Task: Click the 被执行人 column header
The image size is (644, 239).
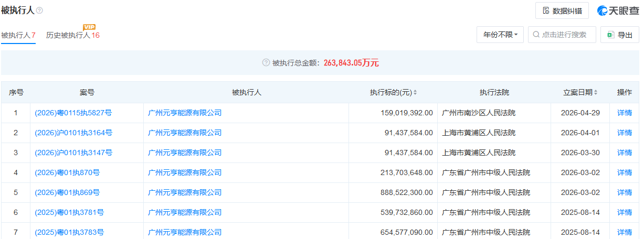Action: click(246, 93)
